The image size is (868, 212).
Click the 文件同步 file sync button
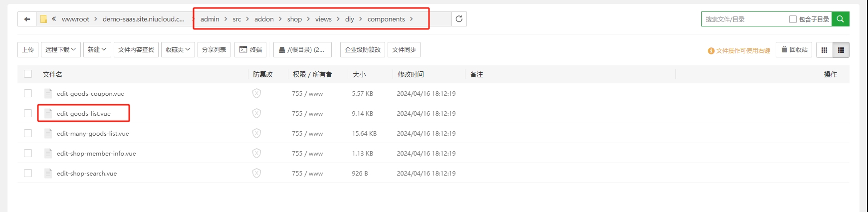coord(404,50)
